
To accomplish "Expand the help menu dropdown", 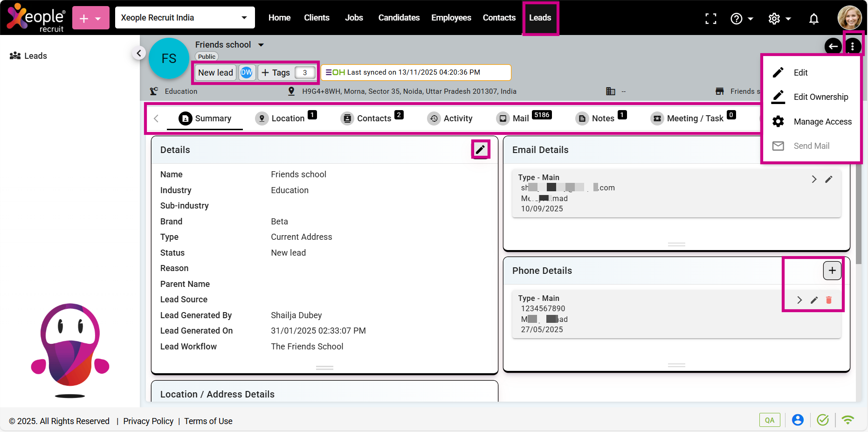I will click(x=742, y=19).
